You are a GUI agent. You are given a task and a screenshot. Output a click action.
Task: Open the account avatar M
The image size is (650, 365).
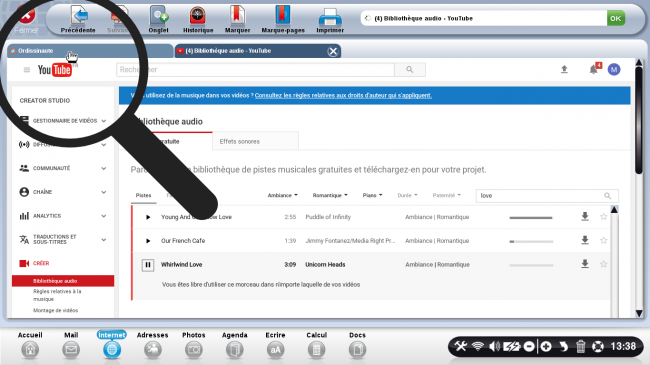(x=614, y=69)
